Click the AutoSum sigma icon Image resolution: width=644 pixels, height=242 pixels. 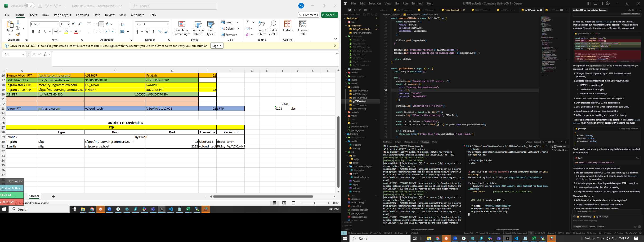248,22
